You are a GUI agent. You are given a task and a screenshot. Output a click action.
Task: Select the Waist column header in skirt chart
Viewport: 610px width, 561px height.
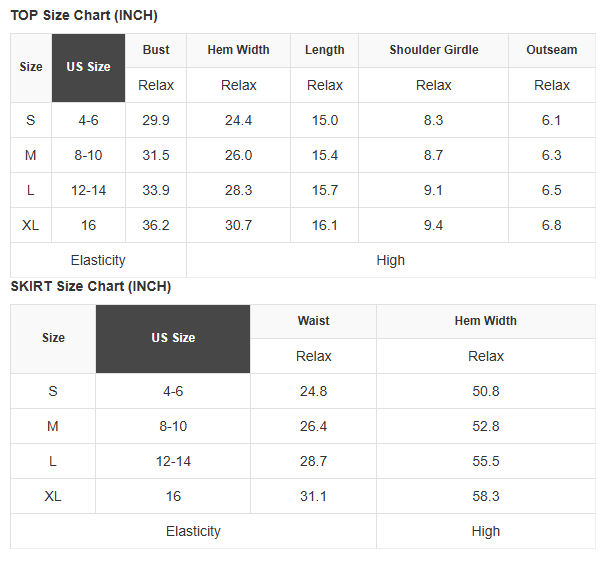314,321
